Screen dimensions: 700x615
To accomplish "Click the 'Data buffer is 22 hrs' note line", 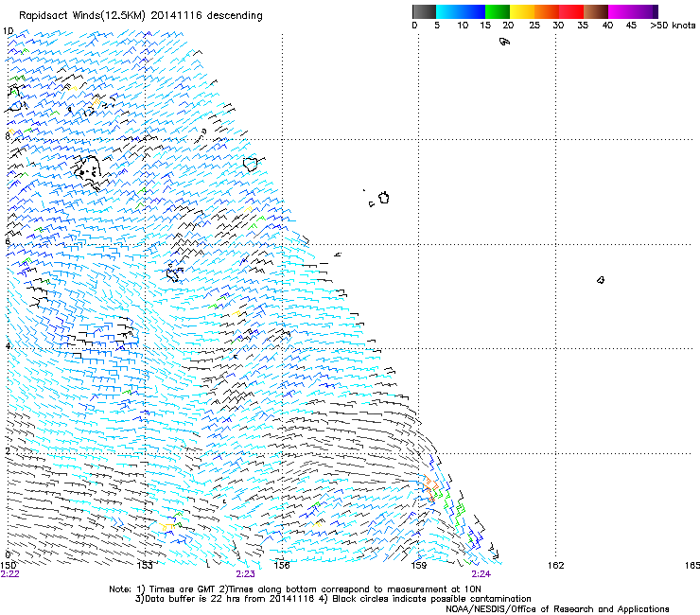I will tap(333, 599).
